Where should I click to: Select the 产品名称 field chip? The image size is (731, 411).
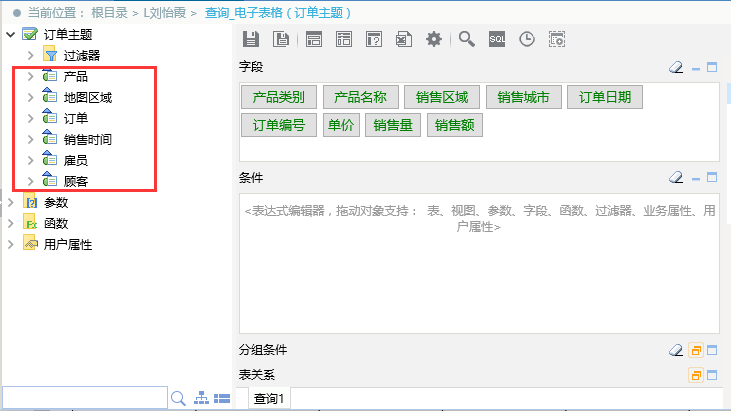(360, 97)
